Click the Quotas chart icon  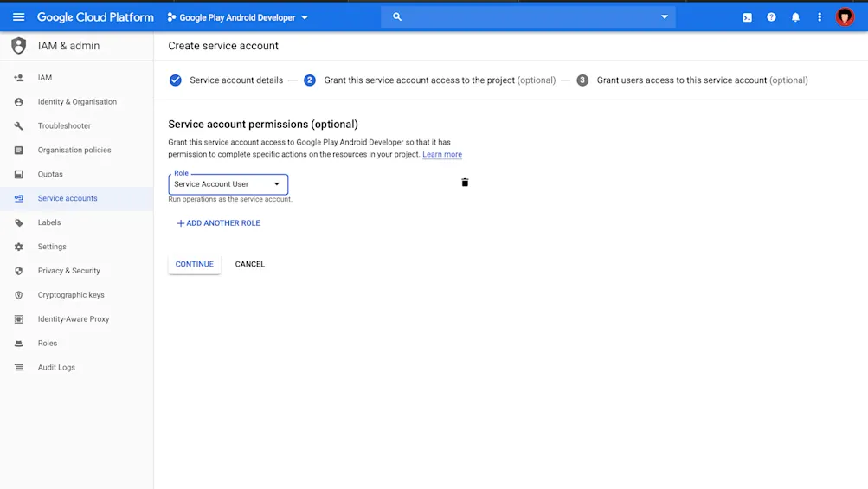(x=19, y=174)
